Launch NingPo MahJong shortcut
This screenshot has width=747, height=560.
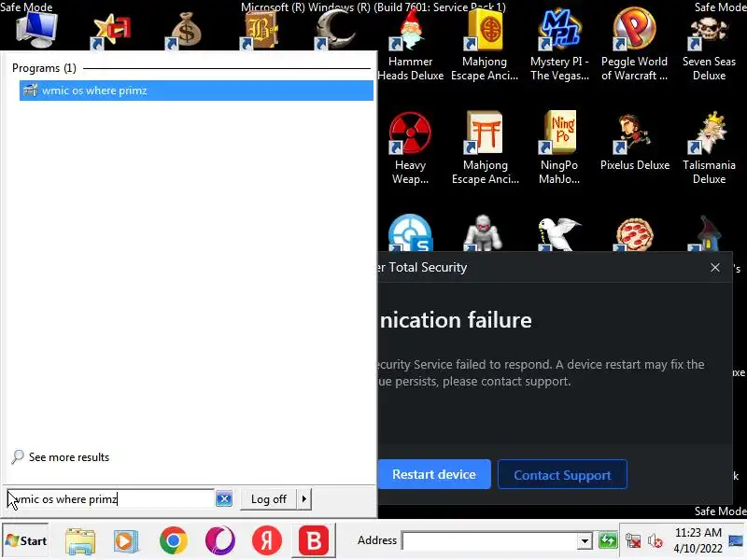pos(559,147)
